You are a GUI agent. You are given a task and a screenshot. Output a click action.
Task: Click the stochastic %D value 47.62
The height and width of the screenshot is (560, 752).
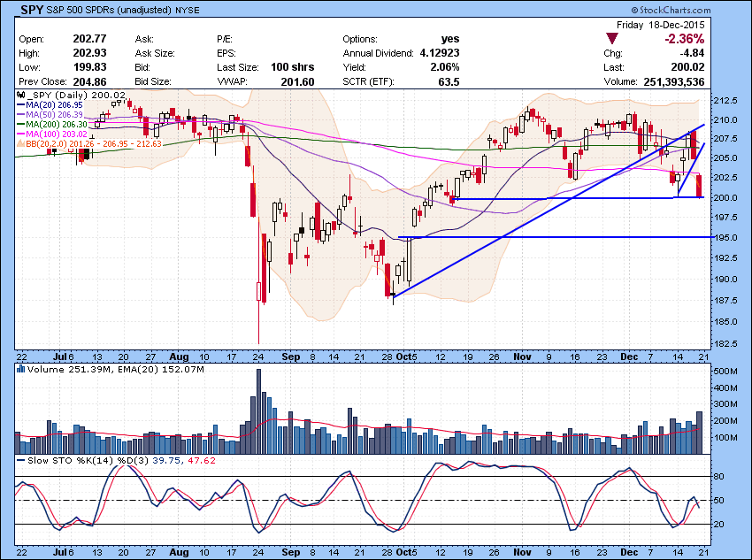pyautogui.click(x=202, y=460)
